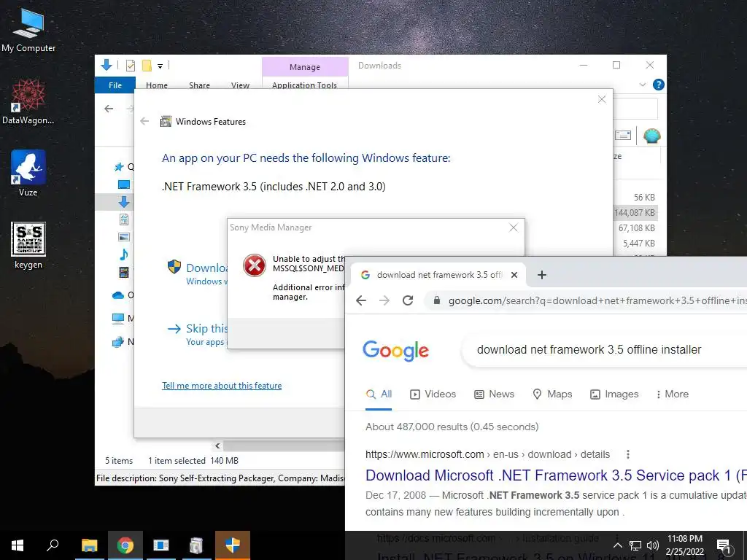The height and width of the screenshot is (560, 747).
Task: Select Pictures in Explorer sidebar
Action: 124,237
